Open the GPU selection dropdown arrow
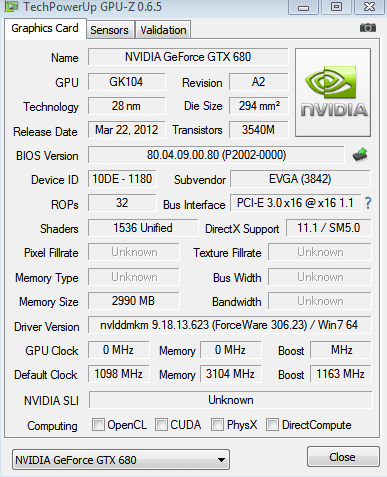Screen dimensions: 387x477 pos(221,460)
